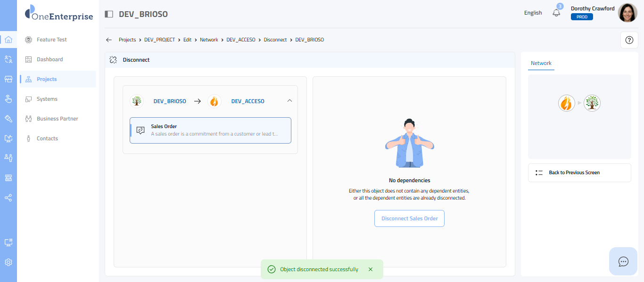Image resolution: width=644 pixels, height=282 pixels.
Task: Click DEV_PROJECT in the breadcrumb
Action: [x=159, y=40]
